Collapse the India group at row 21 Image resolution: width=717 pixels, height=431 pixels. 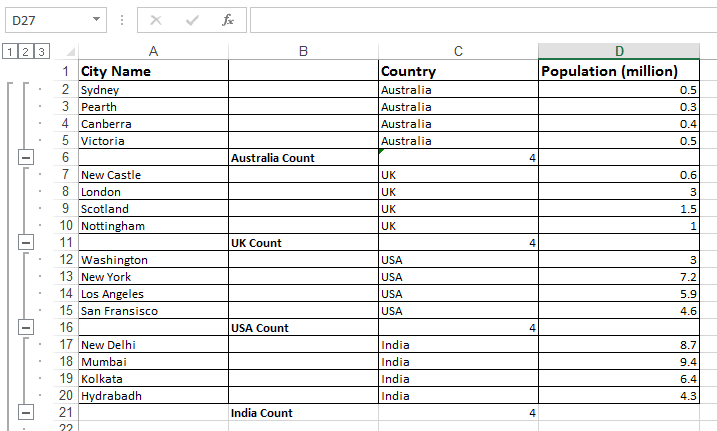(26, 413)
